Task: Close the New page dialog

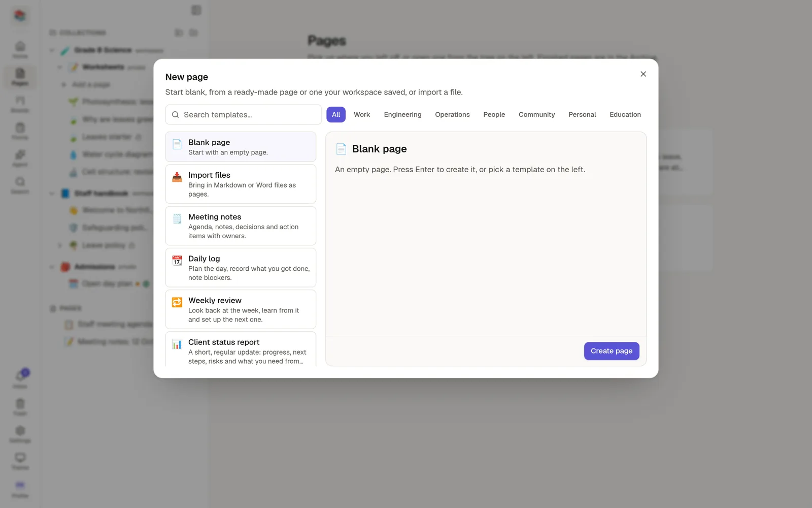Action: [x=643, y=74]
